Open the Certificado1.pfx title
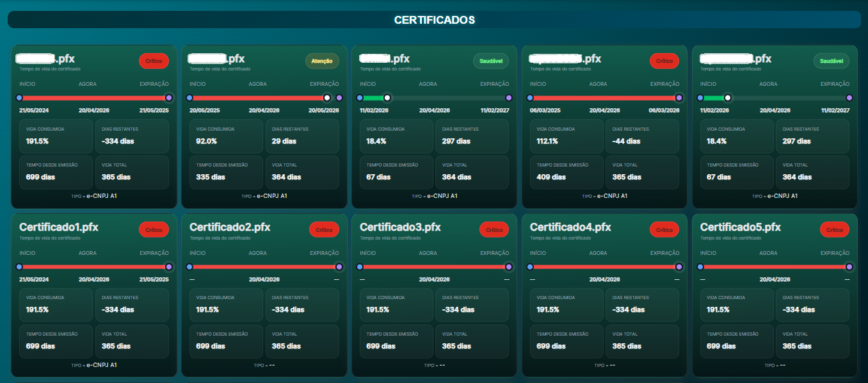The height and width of the screenshot is (383, 868). pyautogui.click(x=59, y=227)
